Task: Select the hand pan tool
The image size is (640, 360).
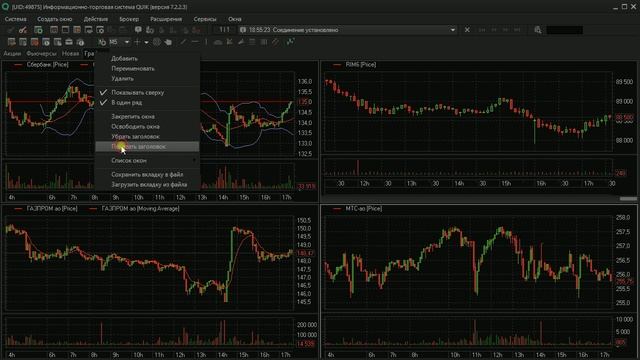Action: (168, 42)
